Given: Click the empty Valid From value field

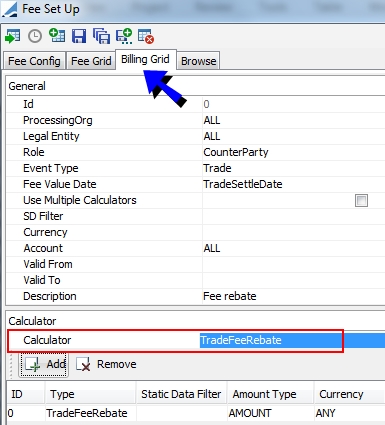Looking at the screenshot, I should (293, 264).
